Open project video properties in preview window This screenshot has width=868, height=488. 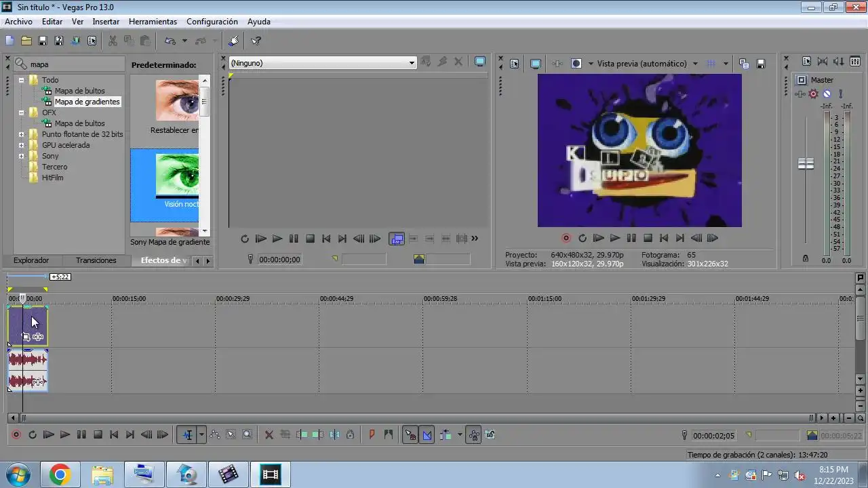(514, 63)
